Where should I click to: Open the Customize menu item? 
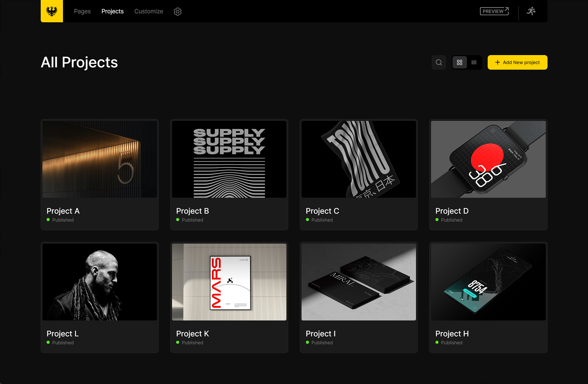click(x=149, y=11)
